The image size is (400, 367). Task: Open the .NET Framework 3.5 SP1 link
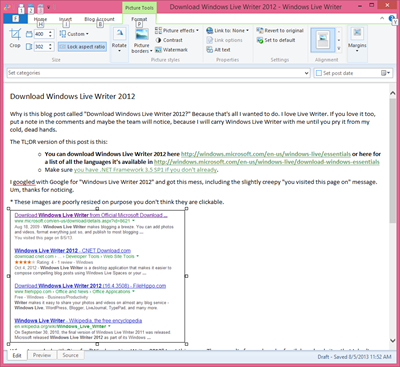[146, 170]
